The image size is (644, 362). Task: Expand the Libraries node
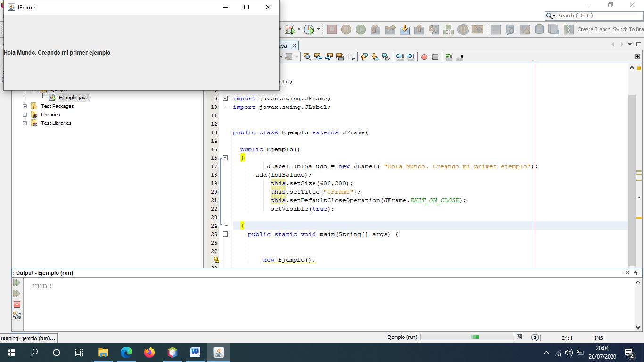tap(25, 115)
